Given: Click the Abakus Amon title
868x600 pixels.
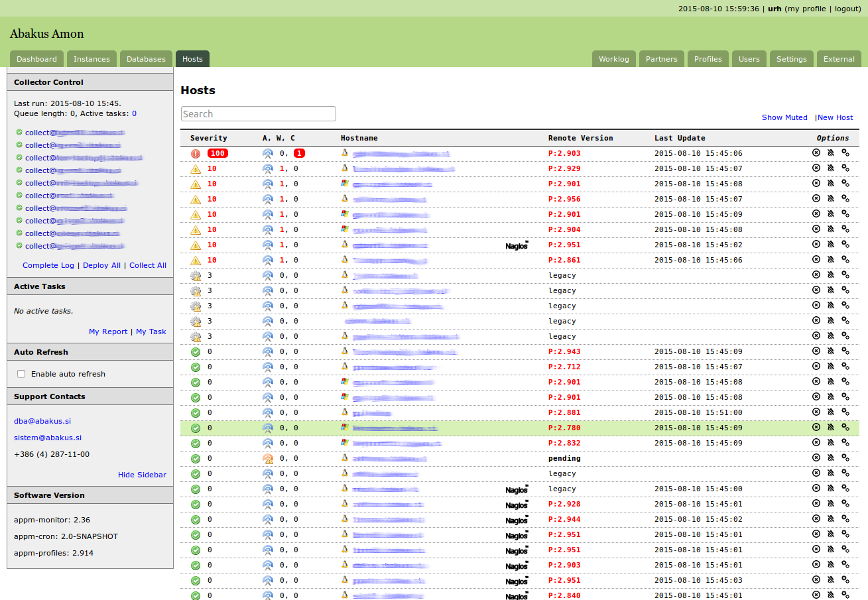Looking at the screenshot, I should point(46,34).
